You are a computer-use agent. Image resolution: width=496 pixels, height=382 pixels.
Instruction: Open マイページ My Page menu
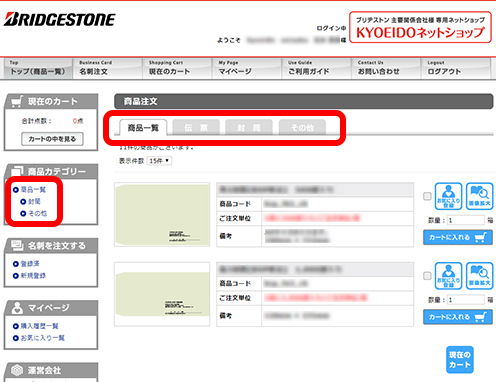tap(247, 68)
